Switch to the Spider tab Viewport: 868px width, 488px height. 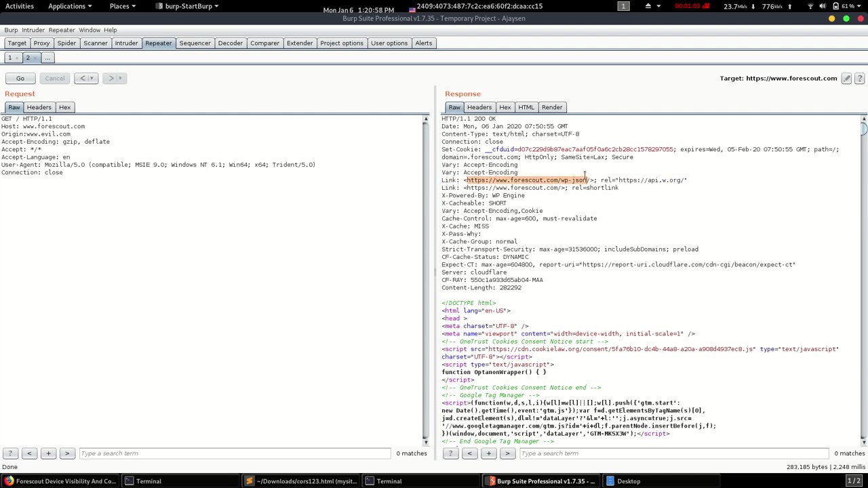click(66, 43)
